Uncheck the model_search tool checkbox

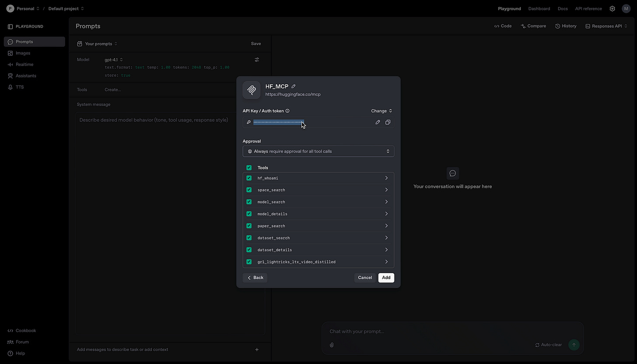[x=249, y=202]
